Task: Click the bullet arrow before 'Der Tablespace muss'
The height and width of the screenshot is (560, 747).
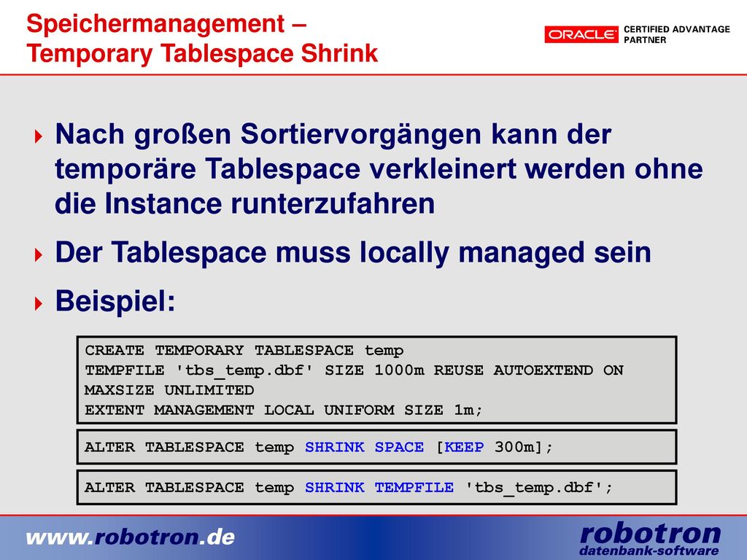Action: pyautogui.click(x=39, y=254)
